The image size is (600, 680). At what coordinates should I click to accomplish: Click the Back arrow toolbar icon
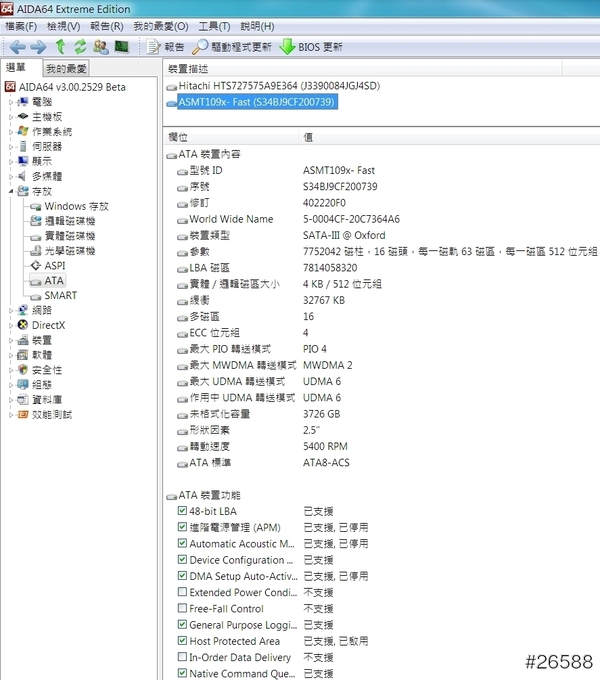click(x=17, y=47)
